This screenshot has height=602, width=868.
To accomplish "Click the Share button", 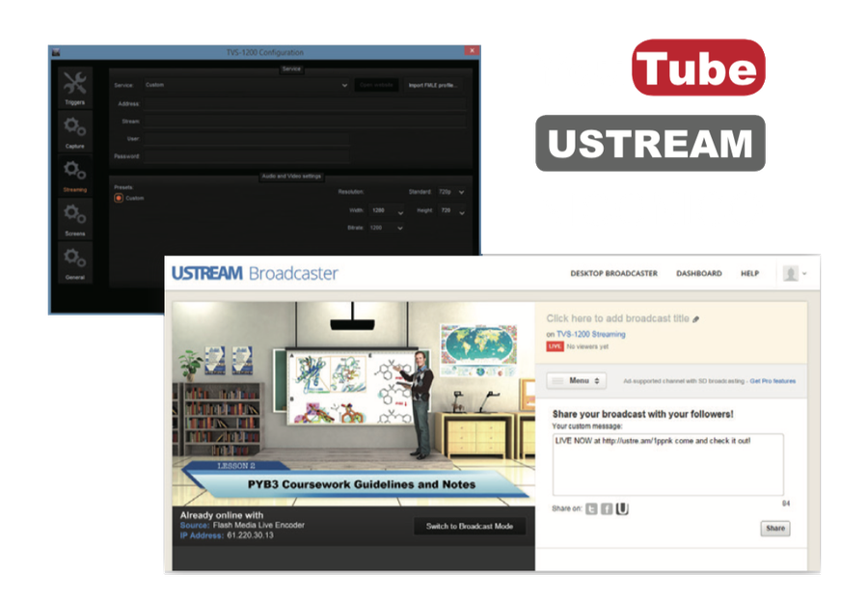I will pos(775,529).
